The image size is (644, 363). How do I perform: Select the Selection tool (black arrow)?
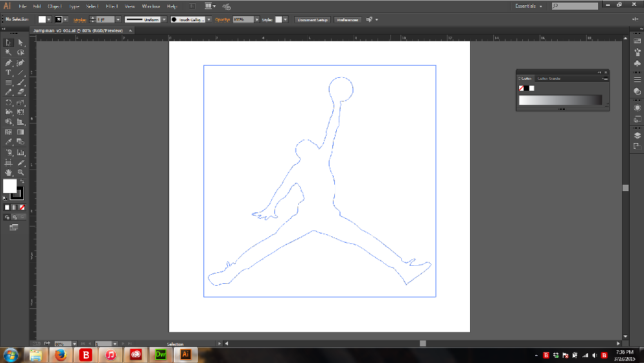(8, 42)
